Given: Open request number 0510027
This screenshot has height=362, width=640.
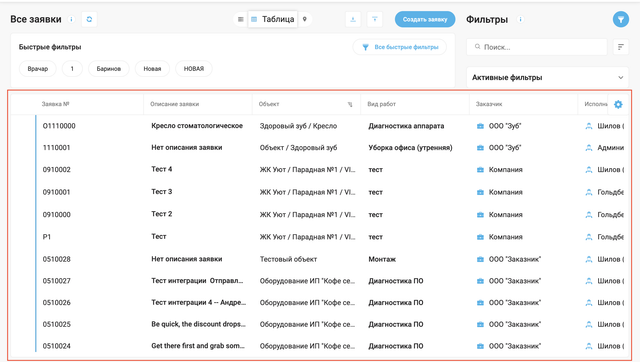Looking at the screenshot, I should (57, 281).
